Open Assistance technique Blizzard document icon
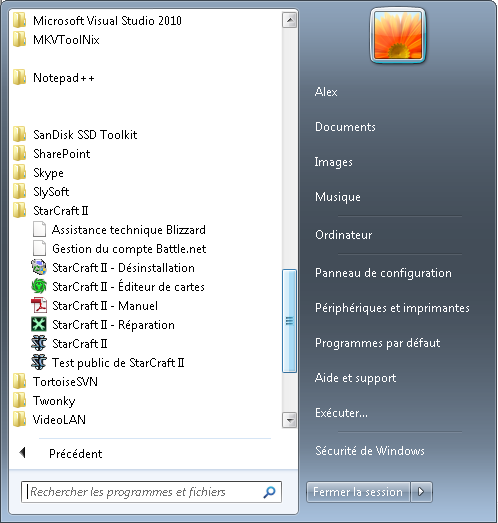Screen dimensions: 498x523 pyautogui.click(x=39, y=229)
